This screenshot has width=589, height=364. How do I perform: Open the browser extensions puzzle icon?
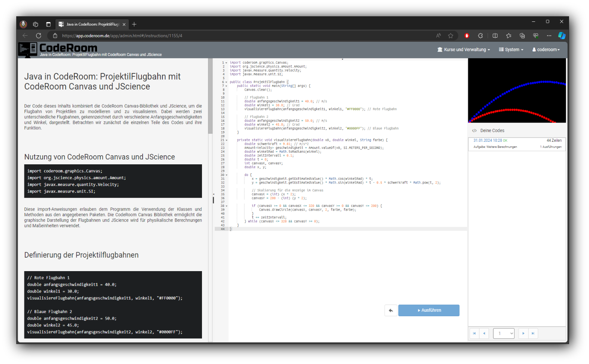(x=480, y=36)
